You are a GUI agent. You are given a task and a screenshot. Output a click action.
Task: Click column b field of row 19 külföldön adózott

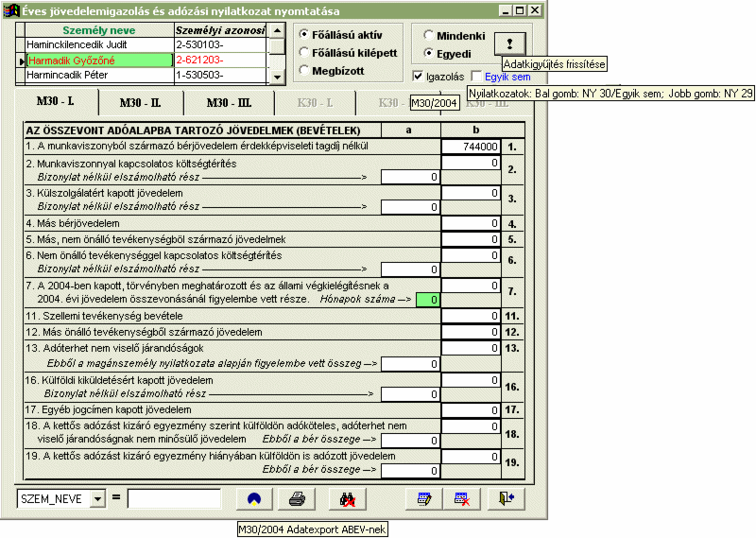click(471, 457)
